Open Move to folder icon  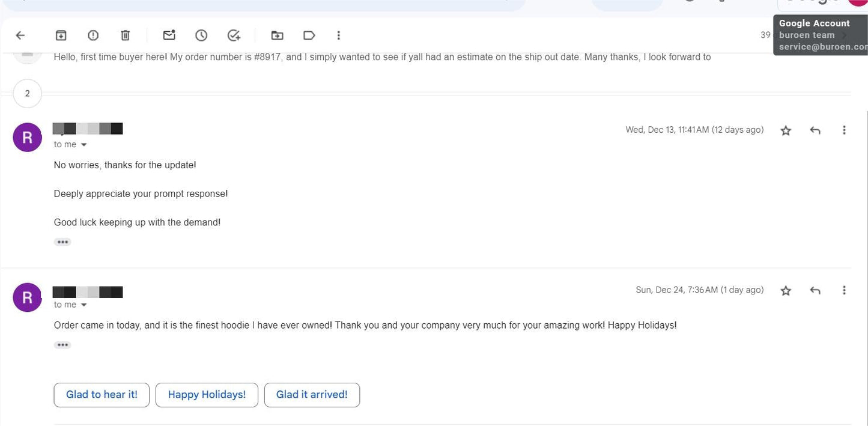(277, 35)
